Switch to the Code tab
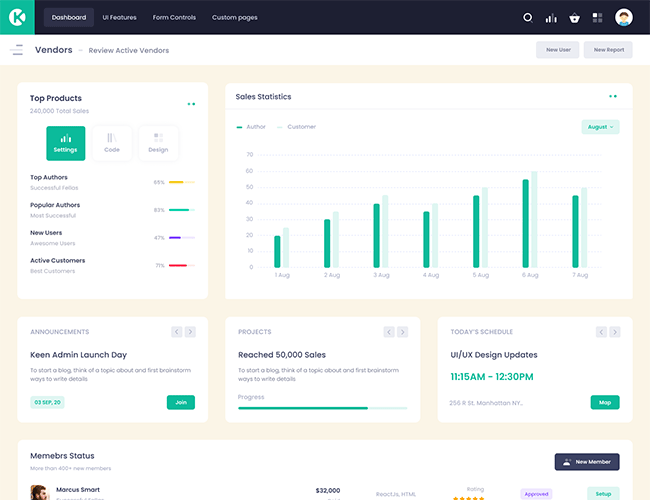650x500 pixels. click(112, 143)
